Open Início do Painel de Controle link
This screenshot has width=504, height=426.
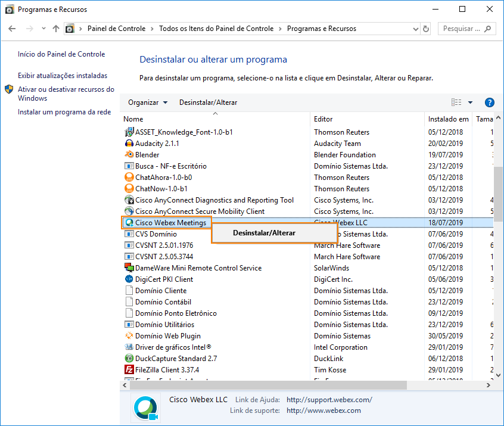click(x=61, y=54)
